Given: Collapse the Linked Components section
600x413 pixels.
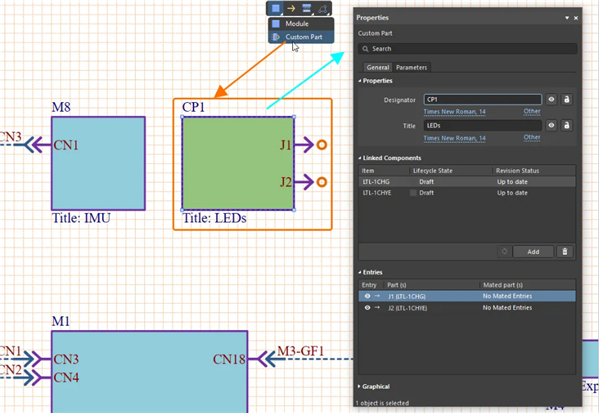Looking at the screenshot, I should (x=361, y=158).
